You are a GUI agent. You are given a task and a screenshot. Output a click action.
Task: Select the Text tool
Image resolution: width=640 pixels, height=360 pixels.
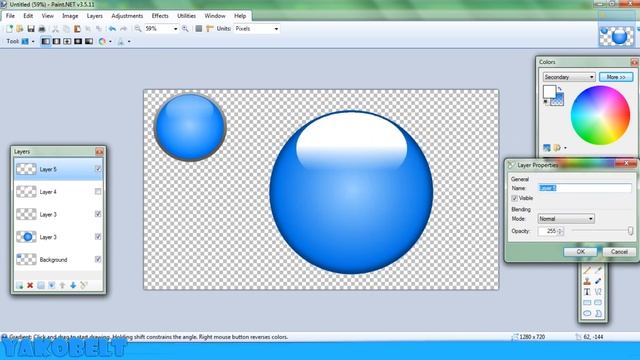click(x=587, y=292)
